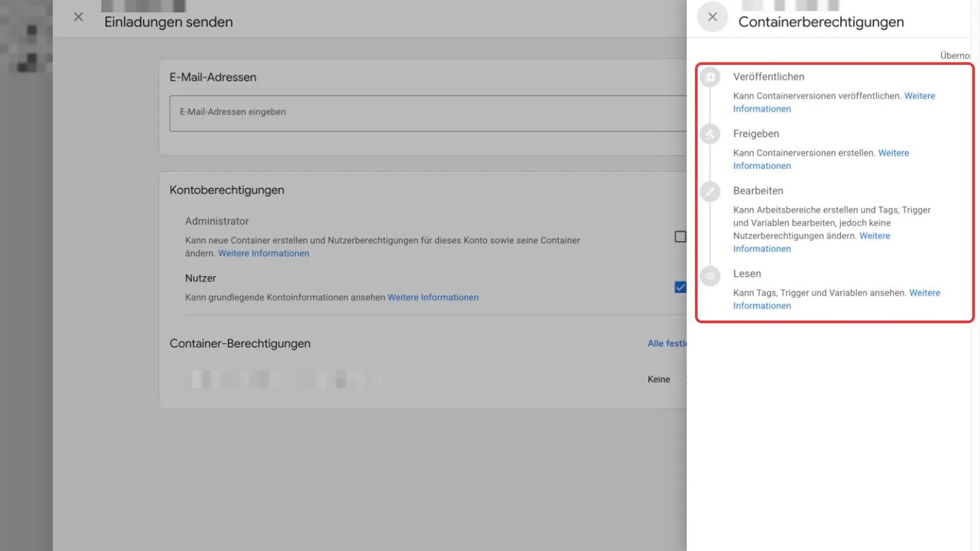Open Weitere Informationen under Administrator
980x551 pixels.
[x=264, y=253]
